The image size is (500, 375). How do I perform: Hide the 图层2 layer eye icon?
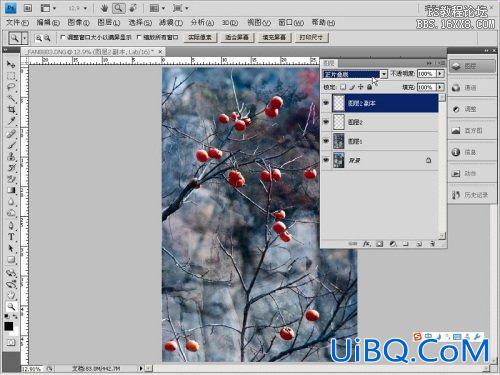point(326,122)
